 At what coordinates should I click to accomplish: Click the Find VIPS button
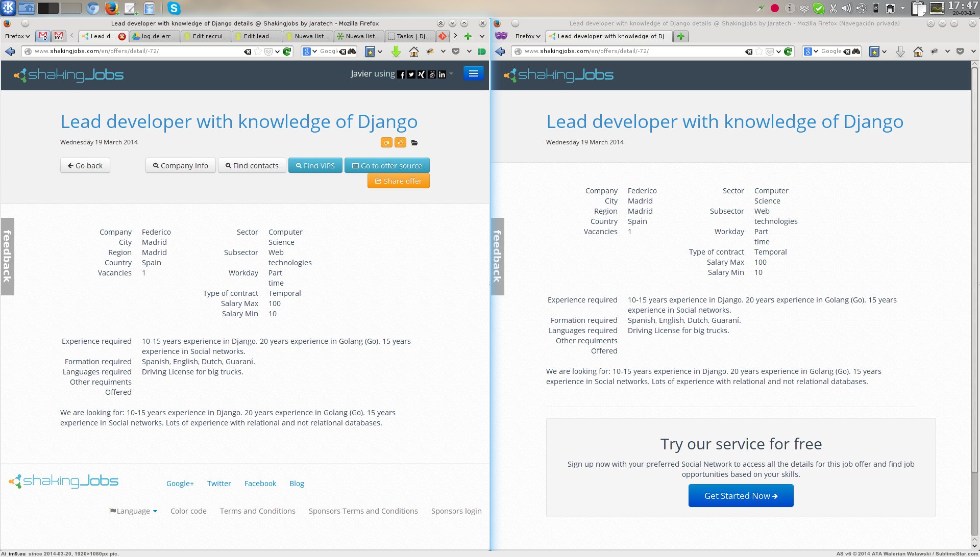pyautogui.click(x=315, y=166)
